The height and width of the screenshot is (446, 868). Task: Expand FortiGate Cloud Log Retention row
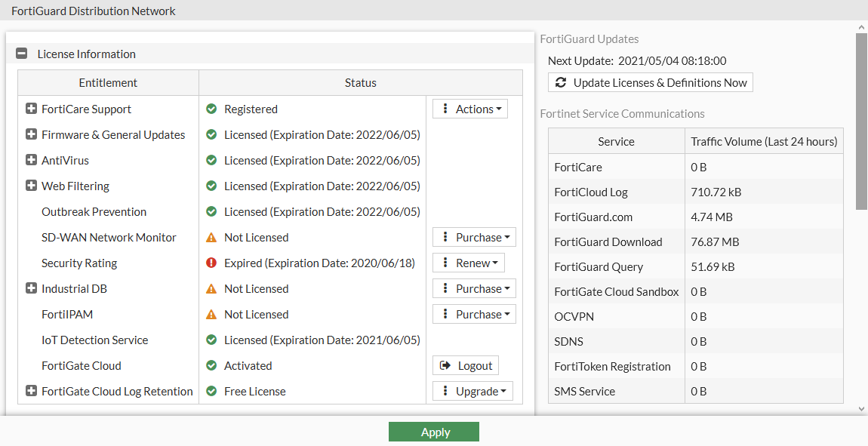click(x=31, y=391)
